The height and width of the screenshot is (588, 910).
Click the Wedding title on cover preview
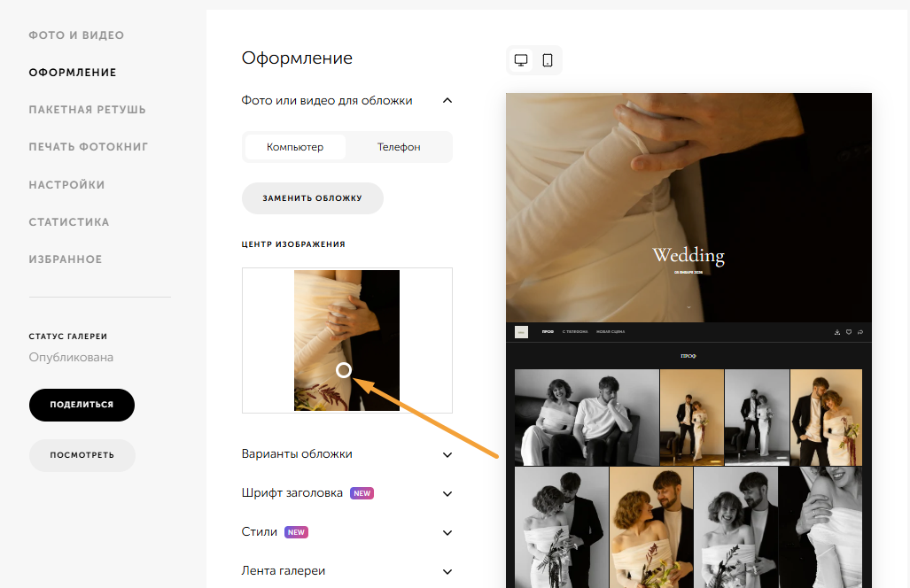(x=688, y=255)
